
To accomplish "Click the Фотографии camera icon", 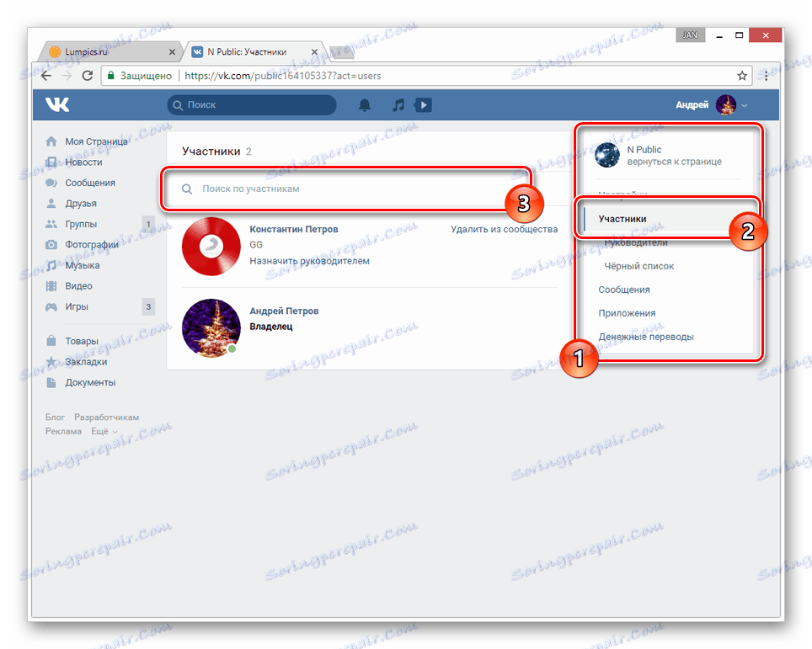I will click(x=51, y=245).
